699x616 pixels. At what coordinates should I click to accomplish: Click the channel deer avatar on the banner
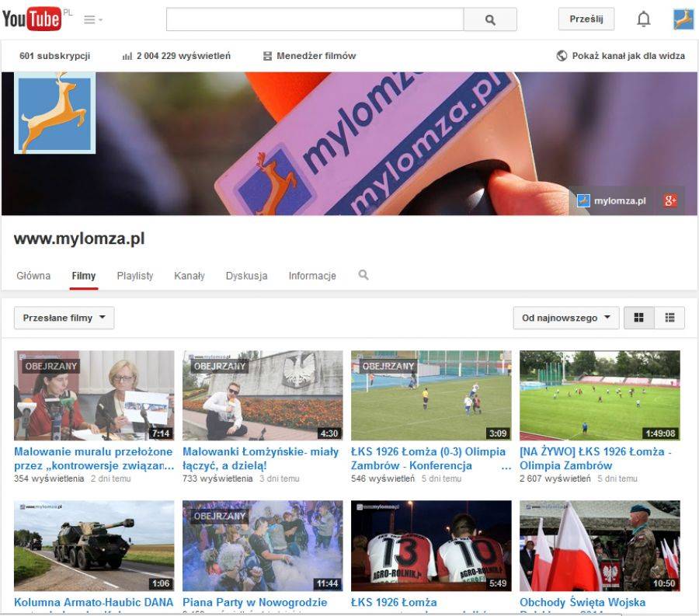pos(55,113)
